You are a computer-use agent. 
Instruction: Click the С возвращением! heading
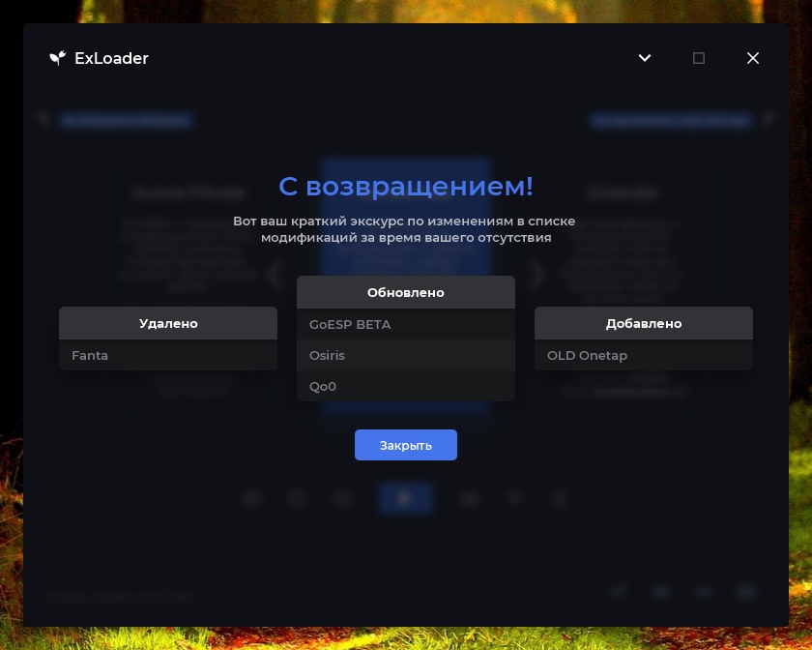tap(405, 186)
